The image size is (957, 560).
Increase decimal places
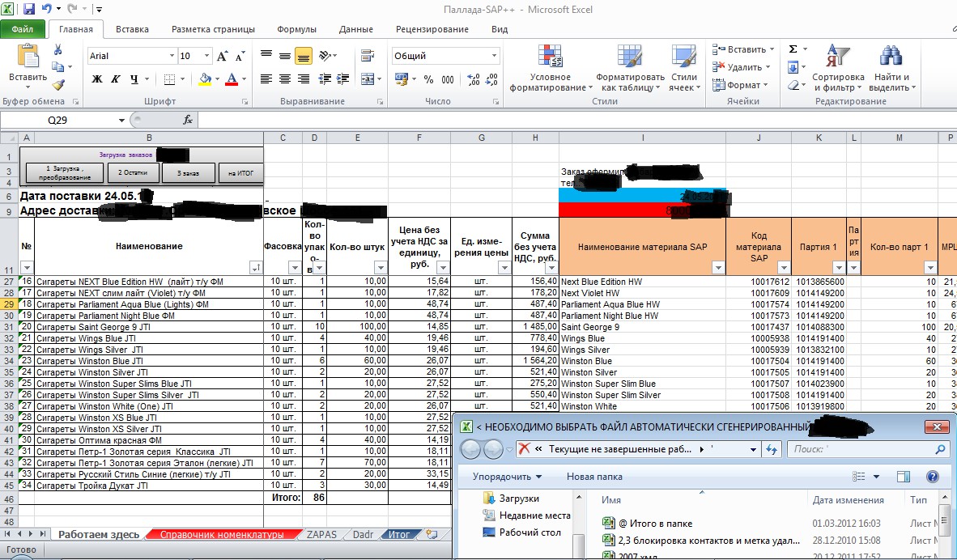point(473,79)
